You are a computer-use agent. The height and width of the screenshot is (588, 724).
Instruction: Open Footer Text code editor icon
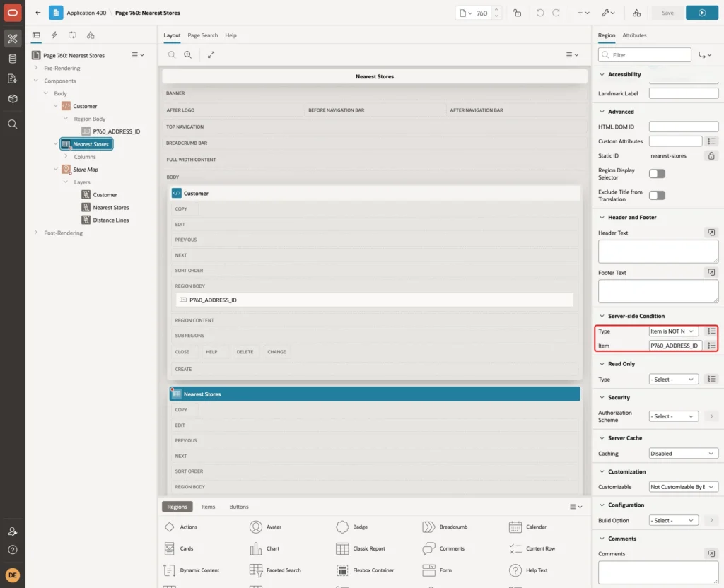(711, 273)
